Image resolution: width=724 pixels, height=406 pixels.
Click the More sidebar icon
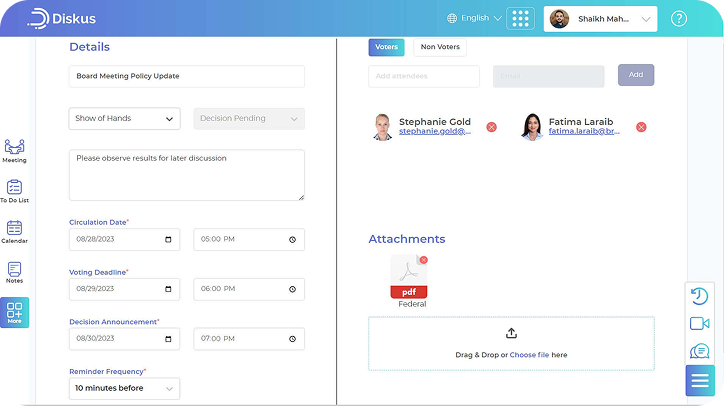[x=14, y=312]
